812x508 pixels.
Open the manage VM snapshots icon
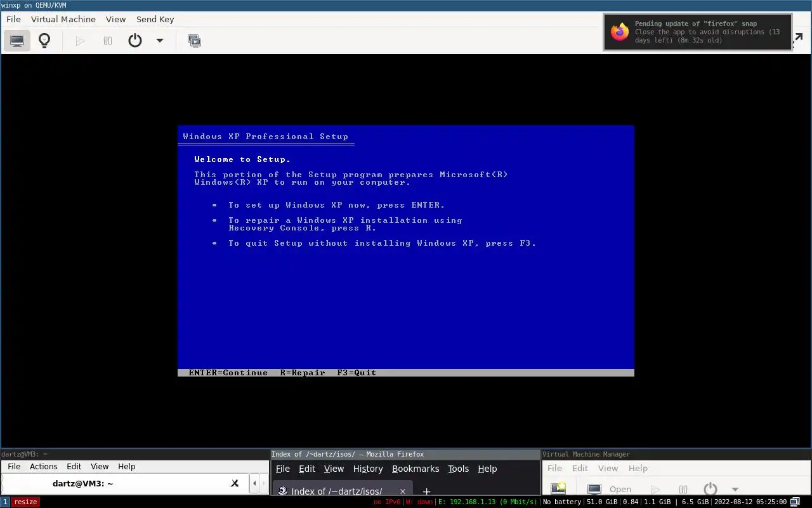pos(194,41)
